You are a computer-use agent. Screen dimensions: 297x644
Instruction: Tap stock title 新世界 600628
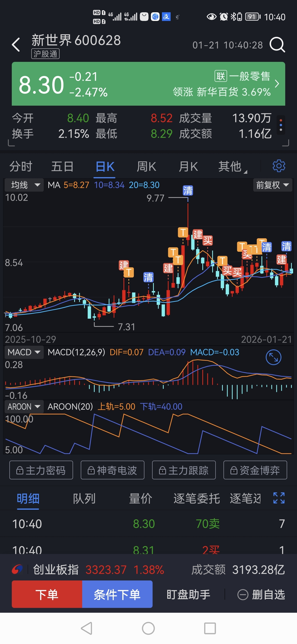[76, 40]
